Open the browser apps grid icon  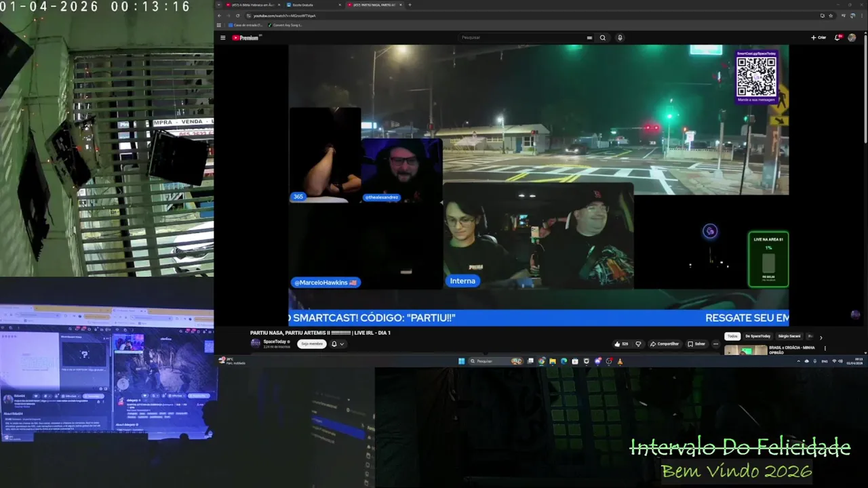coord(219,25)
